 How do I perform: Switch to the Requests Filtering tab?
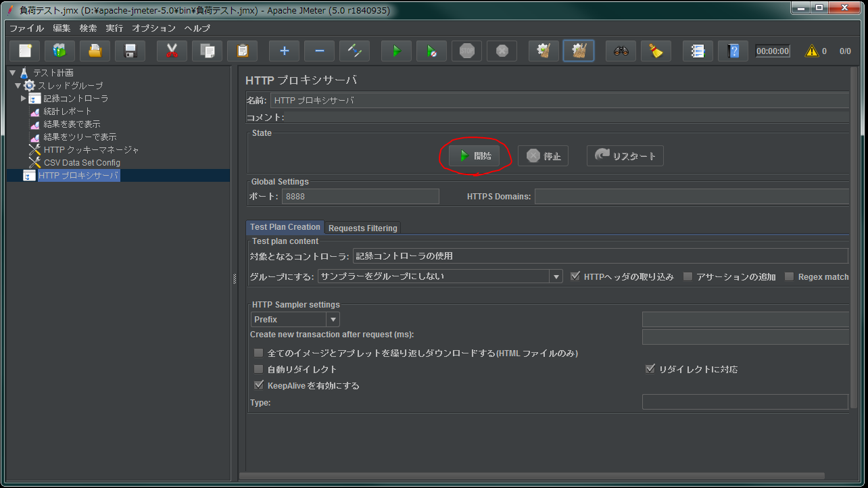tap(362, 228)
